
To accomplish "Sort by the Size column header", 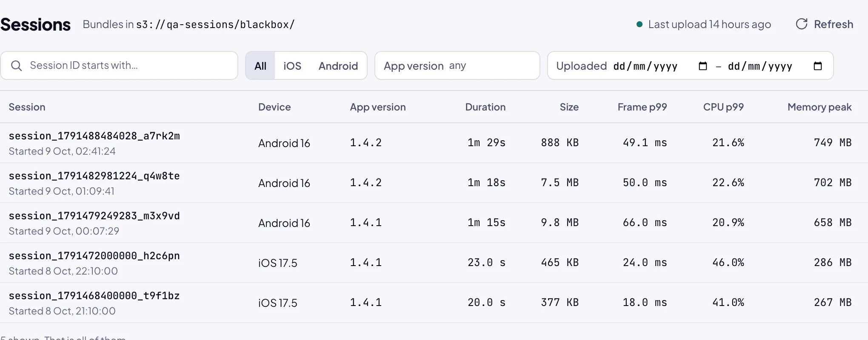I will coord(569,107).
